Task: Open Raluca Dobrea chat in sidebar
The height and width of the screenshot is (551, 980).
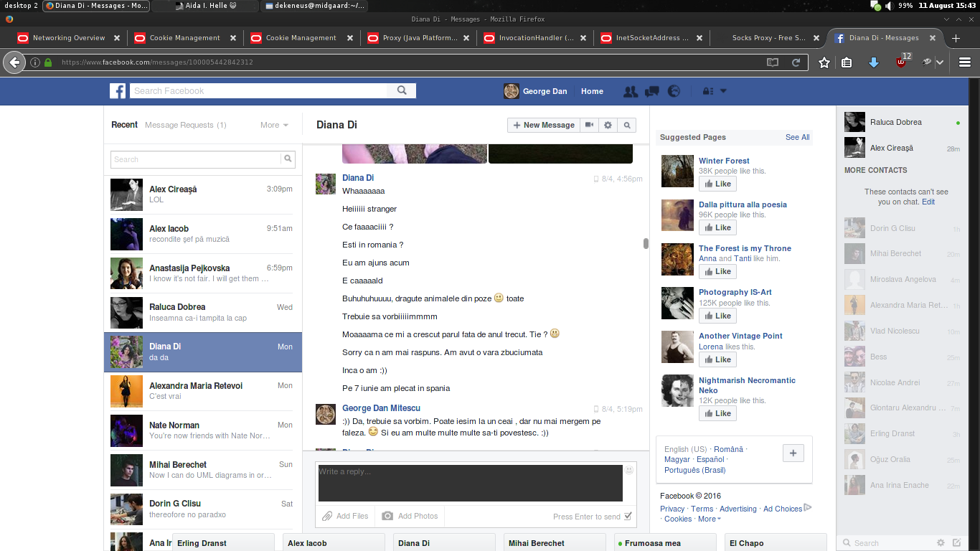Action: [x=903, y=122]
